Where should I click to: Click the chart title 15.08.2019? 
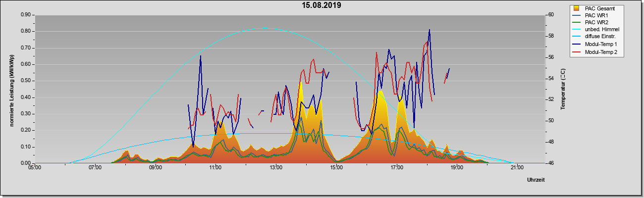pyautogui.click(x=322, y=5)
